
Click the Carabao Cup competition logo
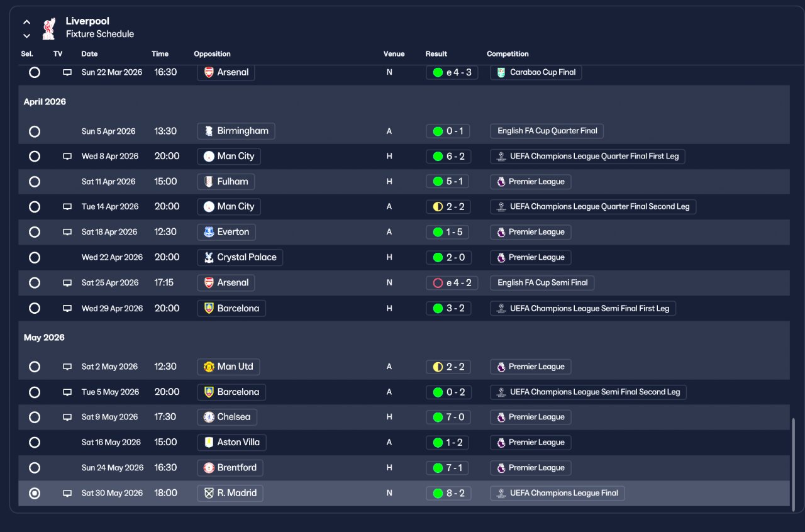tap(501, 72)
